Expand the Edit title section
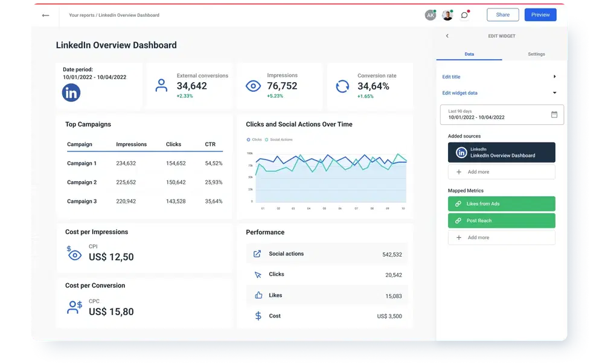Viewport: 599px width, 364px height. coord(553,77)
